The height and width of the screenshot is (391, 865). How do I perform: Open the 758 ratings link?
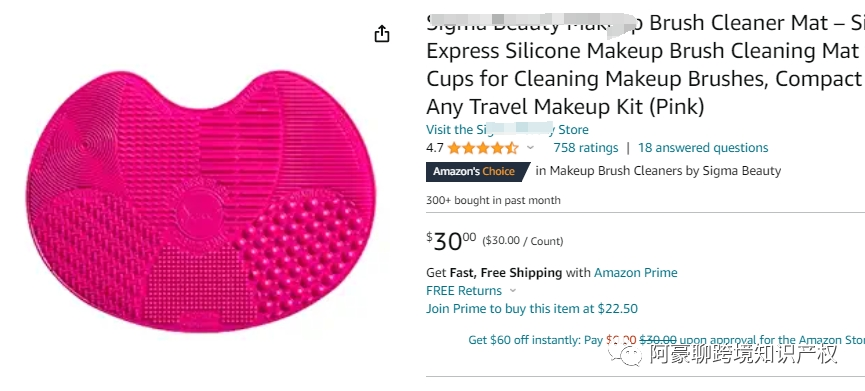click(x=586, y=148)
